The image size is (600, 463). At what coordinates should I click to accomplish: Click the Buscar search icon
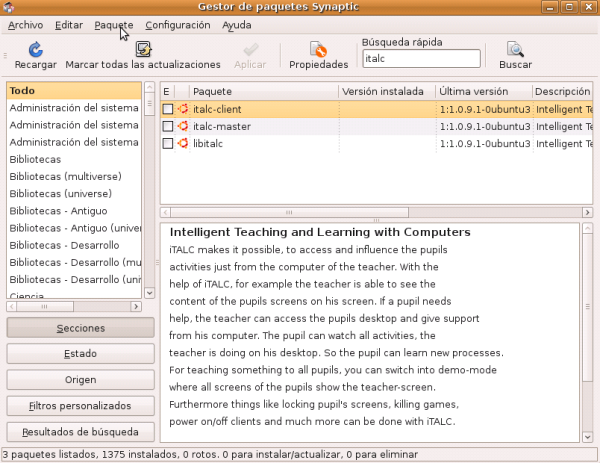click(515, 49)
